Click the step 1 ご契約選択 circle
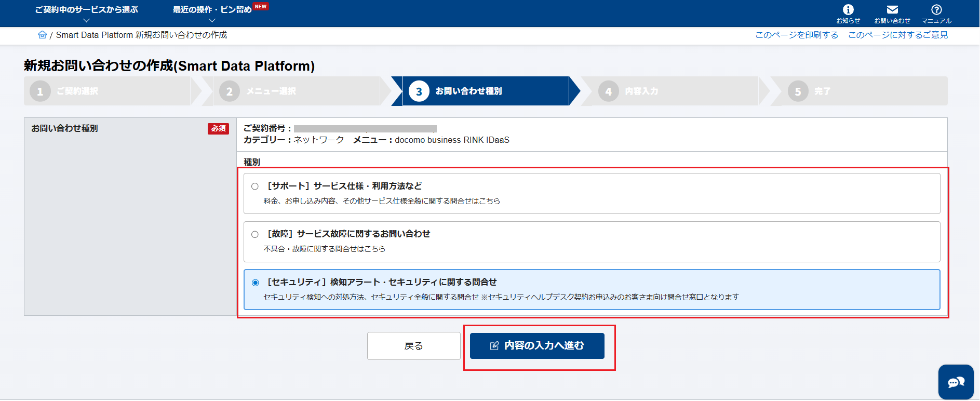 (x=40, y=91)
